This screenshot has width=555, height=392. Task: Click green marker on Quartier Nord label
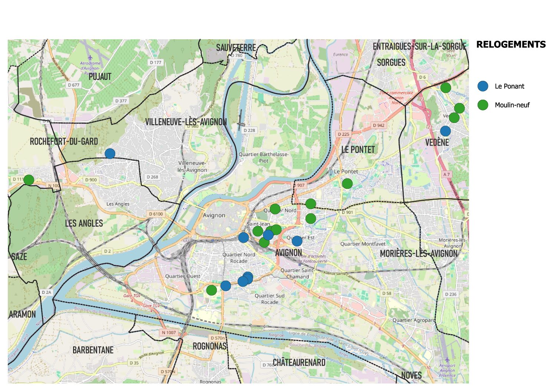pyautogui.click(x=275, y=209)
